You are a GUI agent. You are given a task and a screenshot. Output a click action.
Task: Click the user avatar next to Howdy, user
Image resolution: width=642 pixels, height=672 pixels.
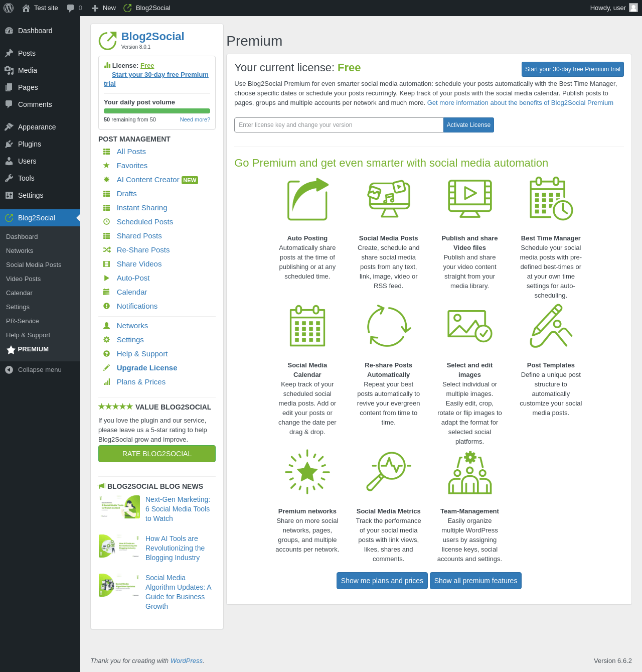click(633, 8)
